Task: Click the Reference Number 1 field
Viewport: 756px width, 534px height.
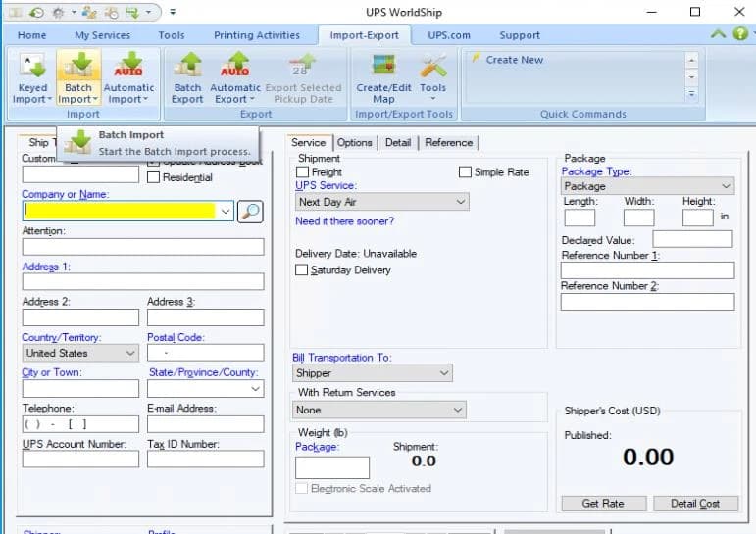Action: pyautogui.click(x=647, y=269)
